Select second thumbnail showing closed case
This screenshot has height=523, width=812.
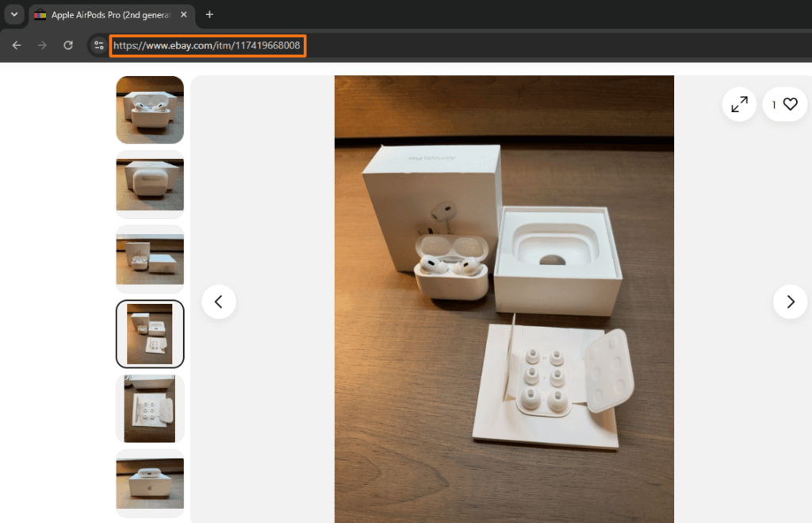(150, 185)
